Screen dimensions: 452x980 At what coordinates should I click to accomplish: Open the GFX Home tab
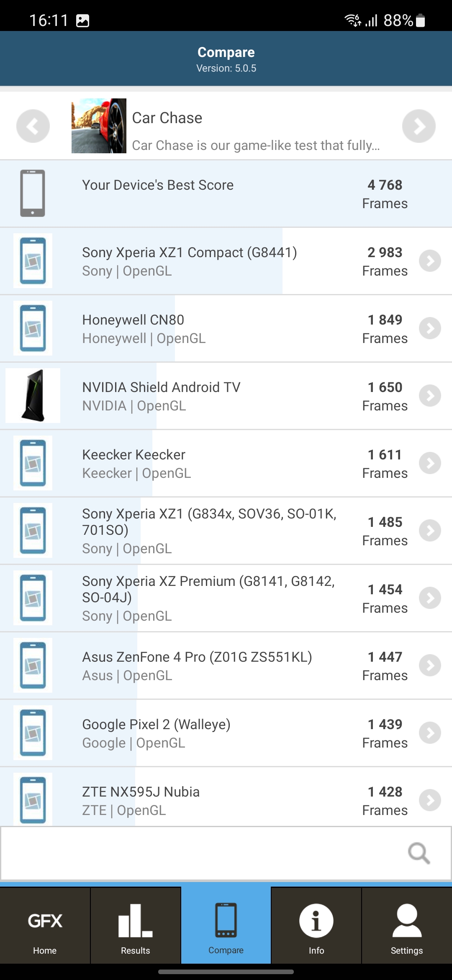tap(45, 926)
